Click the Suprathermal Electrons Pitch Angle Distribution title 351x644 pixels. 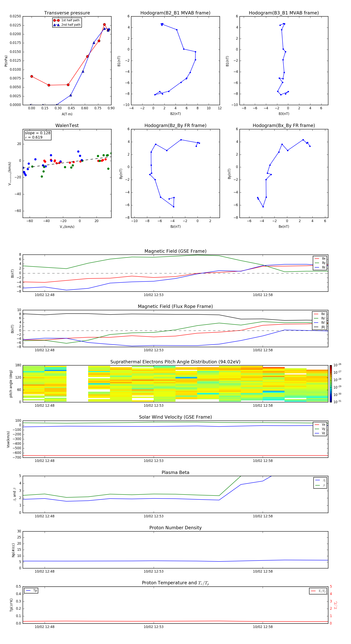(175, 362)
